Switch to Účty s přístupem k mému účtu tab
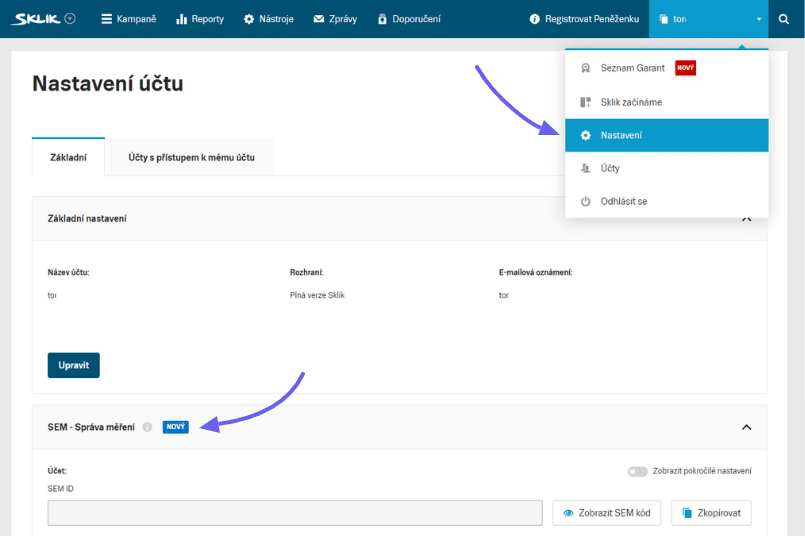The height and width of the screenshot is (536, 805). point(191,157)
